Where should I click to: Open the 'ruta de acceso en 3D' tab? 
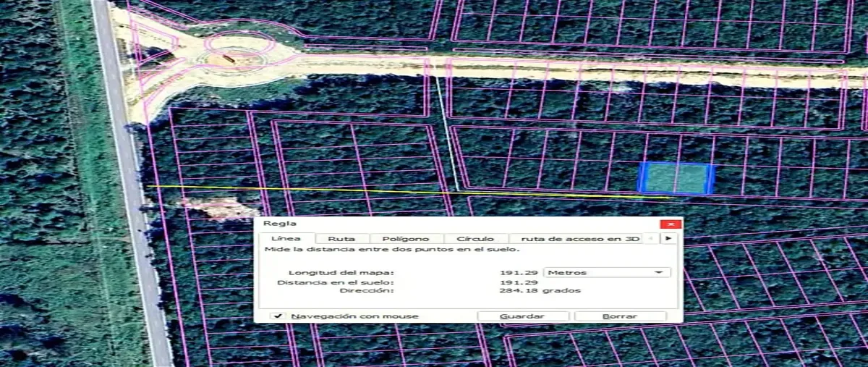tap(576, 238)
